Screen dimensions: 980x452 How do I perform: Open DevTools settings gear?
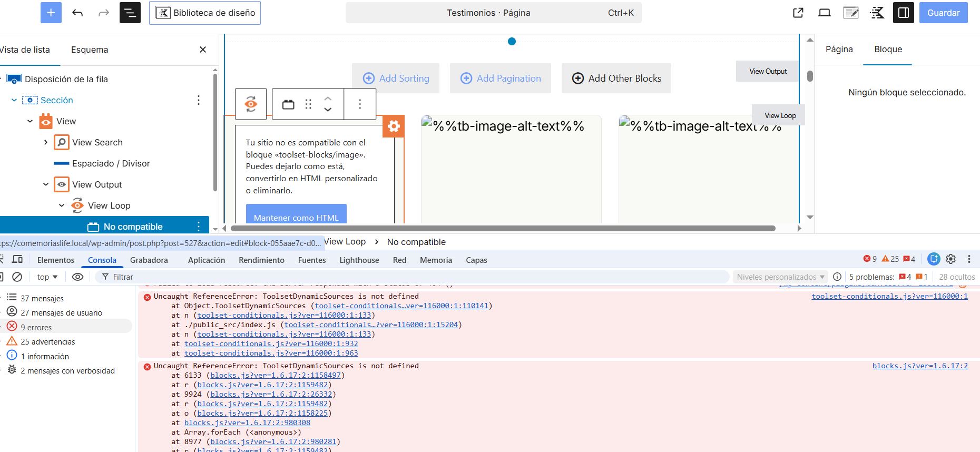pyautogui.click(x=951, y=259)
